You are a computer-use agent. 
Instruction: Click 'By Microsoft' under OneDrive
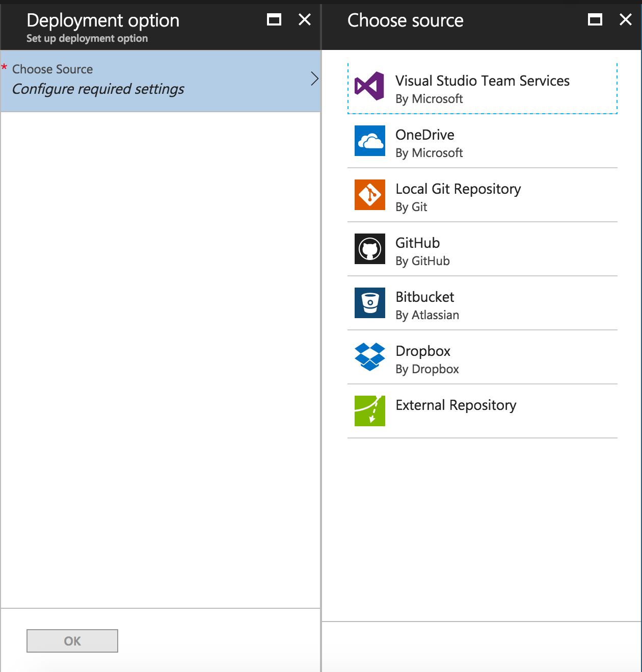[429, 153]
